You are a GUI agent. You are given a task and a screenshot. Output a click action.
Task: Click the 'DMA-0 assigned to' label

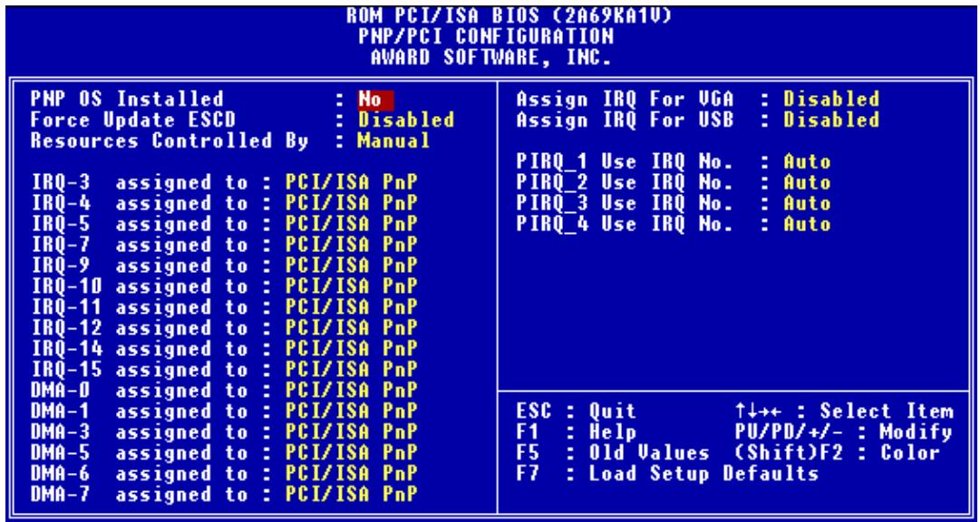[140, 391]
